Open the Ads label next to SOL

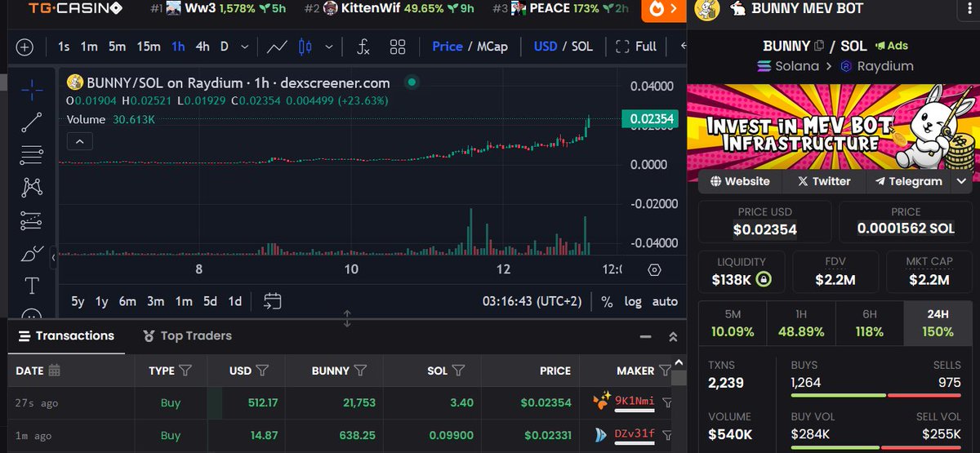click(891, 47)
